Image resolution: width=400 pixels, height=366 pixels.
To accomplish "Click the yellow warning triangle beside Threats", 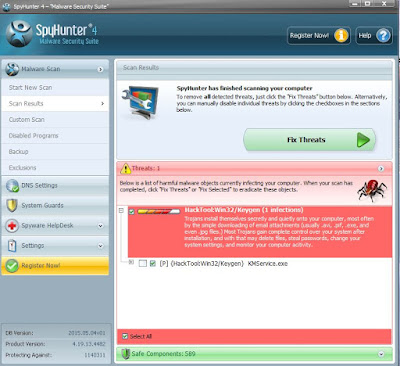I will click(125, 169).
